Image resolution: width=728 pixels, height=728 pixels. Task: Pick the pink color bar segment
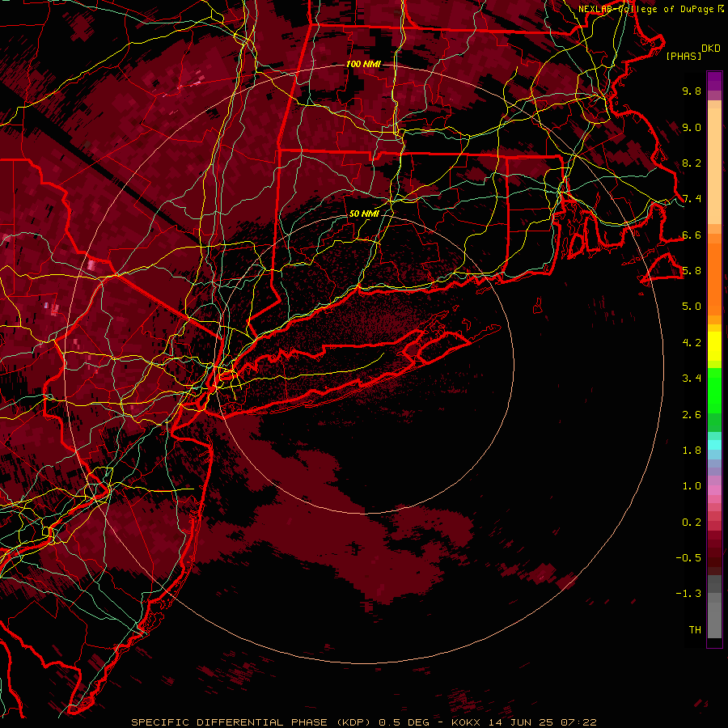(714, 490)
